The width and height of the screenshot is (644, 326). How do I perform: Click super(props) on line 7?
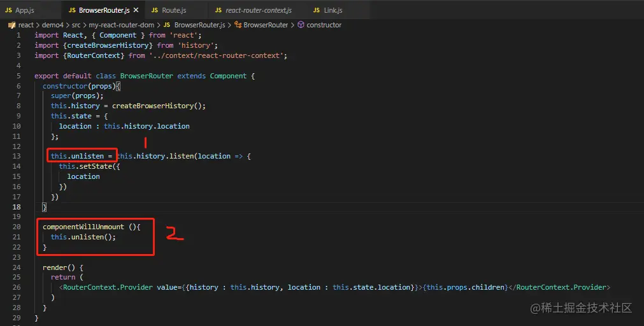(75, 96)
